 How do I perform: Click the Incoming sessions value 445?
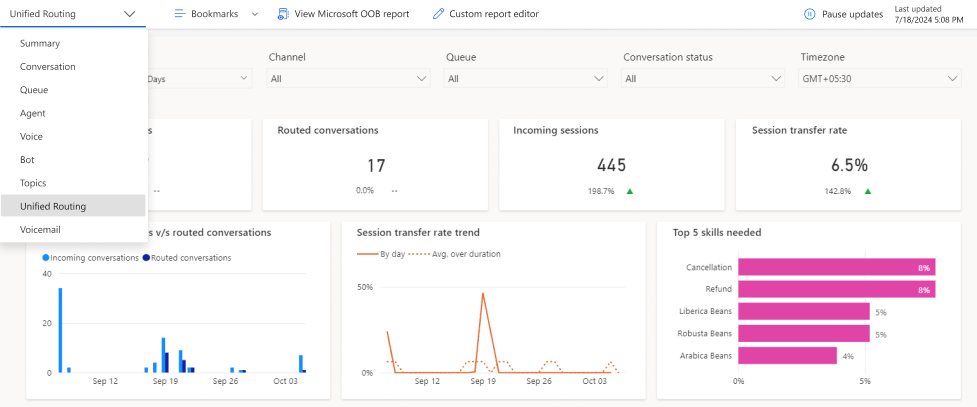pos(611,165)
